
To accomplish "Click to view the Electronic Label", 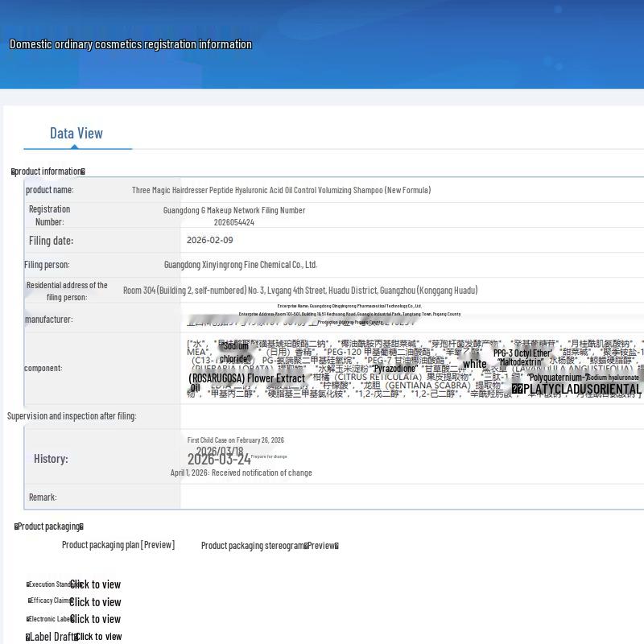I will (x=95, y=619).
